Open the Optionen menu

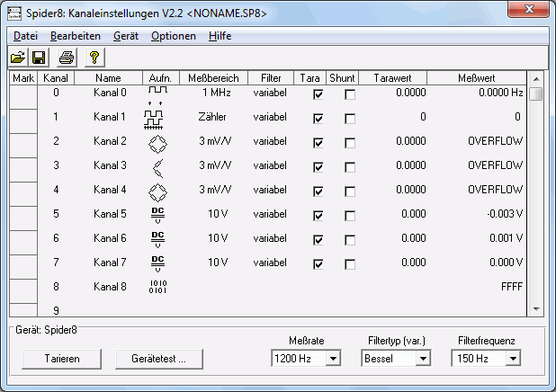(173, 36)
